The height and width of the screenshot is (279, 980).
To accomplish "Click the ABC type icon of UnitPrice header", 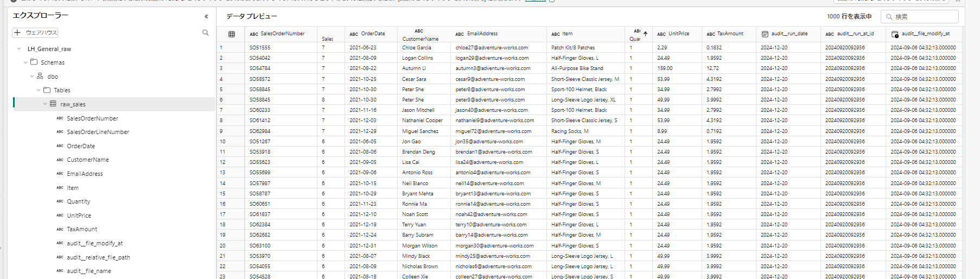I will [x=661, y=34].
